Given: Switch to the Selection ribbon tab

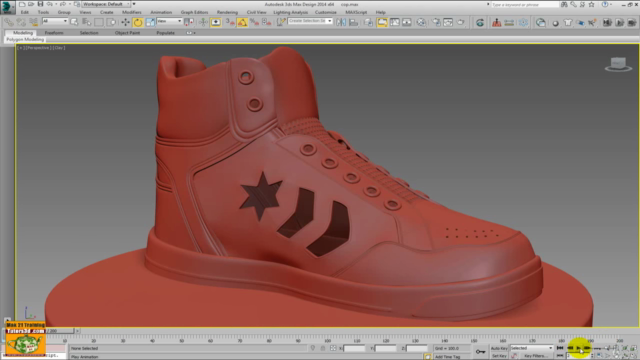Looking at the screenshot, I should 89,33.
